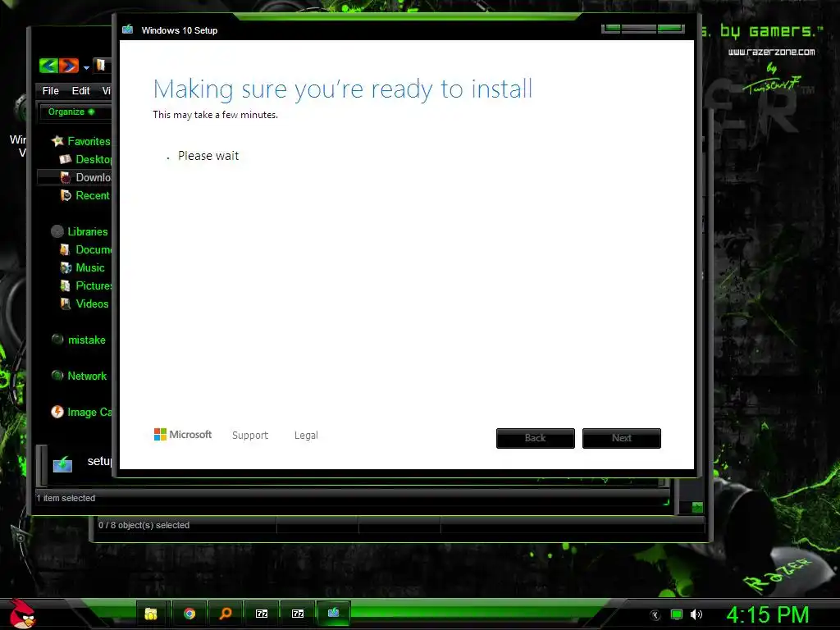Open the volume speaker tray icon
The image size is (840, 630).
(696, 614)
